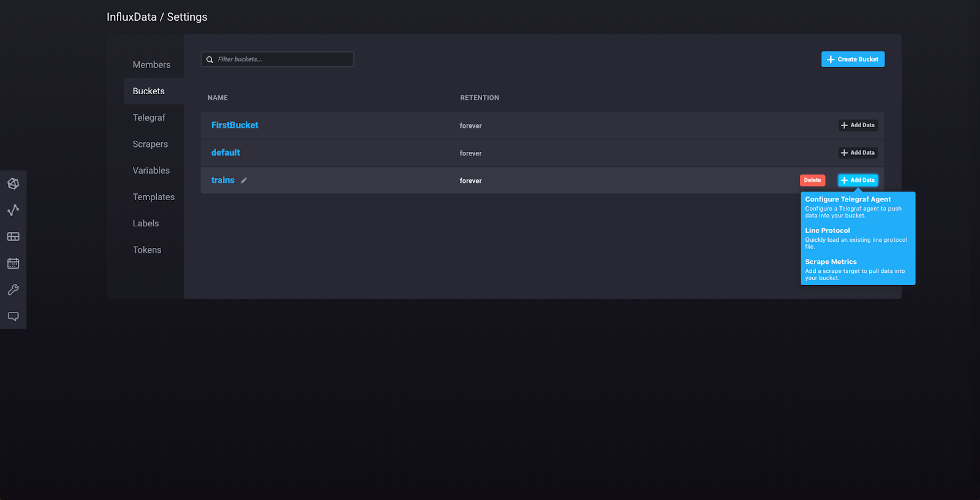Open the FirstBucket bucket link
The width and height of the screenshot is (980, 500).
(x=235, y=125)
